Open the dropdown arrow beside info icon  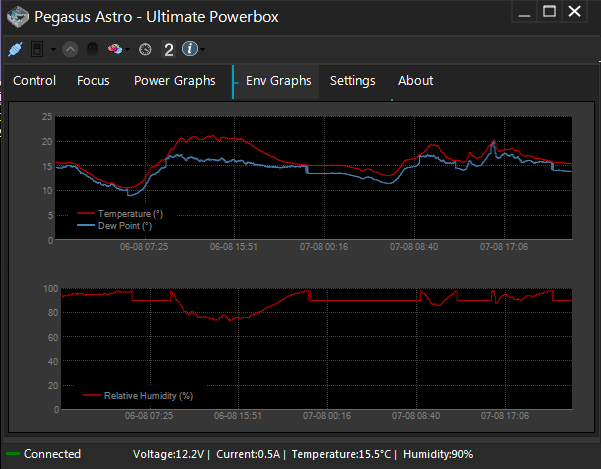tap(202, 49)
